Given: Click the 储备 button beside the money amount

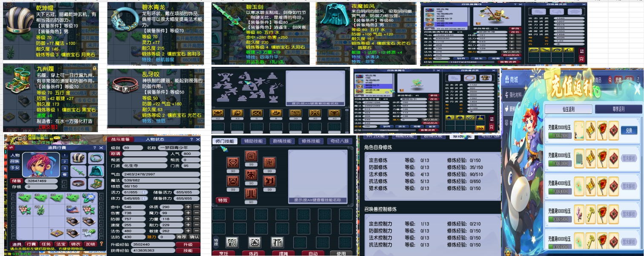Looking at the screenshot, I should click(x=16, y=181).
